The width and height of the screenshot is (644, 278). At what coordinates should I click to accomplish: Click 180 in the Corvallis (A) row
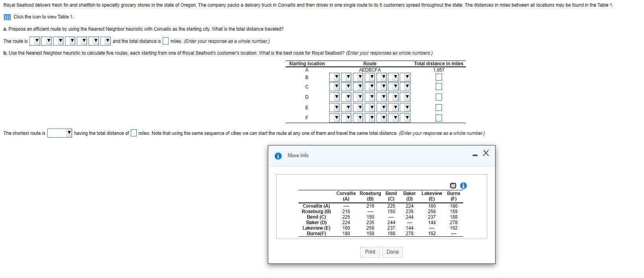(x=454, y=206)
